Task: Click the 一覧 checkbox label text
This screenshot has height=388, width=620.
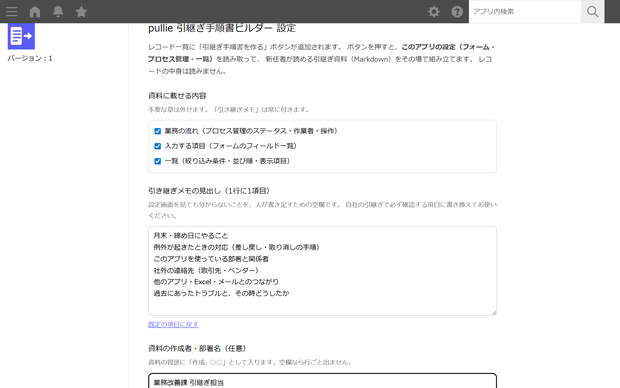Action: click(228, 161)
